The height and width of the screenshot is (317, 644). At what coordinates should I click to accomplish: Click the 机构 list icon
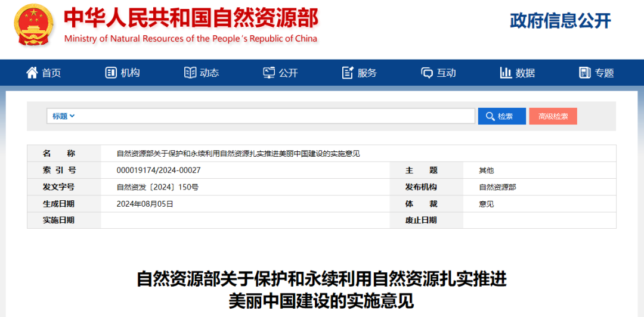point(111,73)
